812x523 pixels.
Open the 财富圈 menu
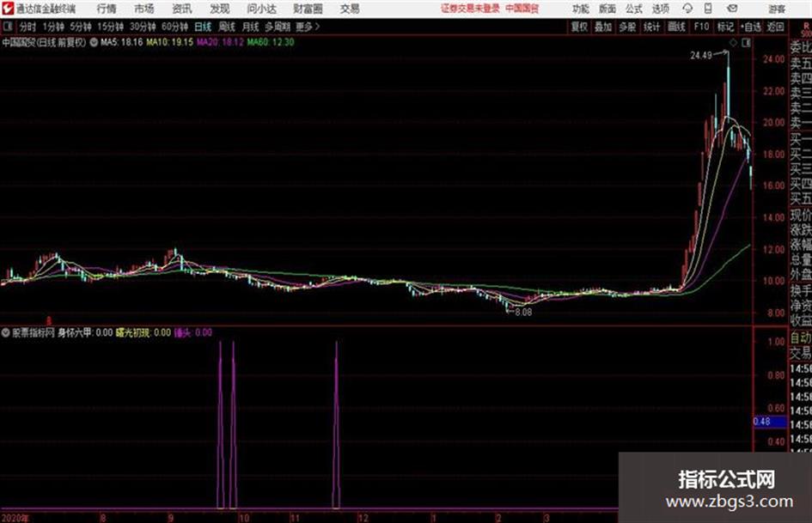point(308,9)
